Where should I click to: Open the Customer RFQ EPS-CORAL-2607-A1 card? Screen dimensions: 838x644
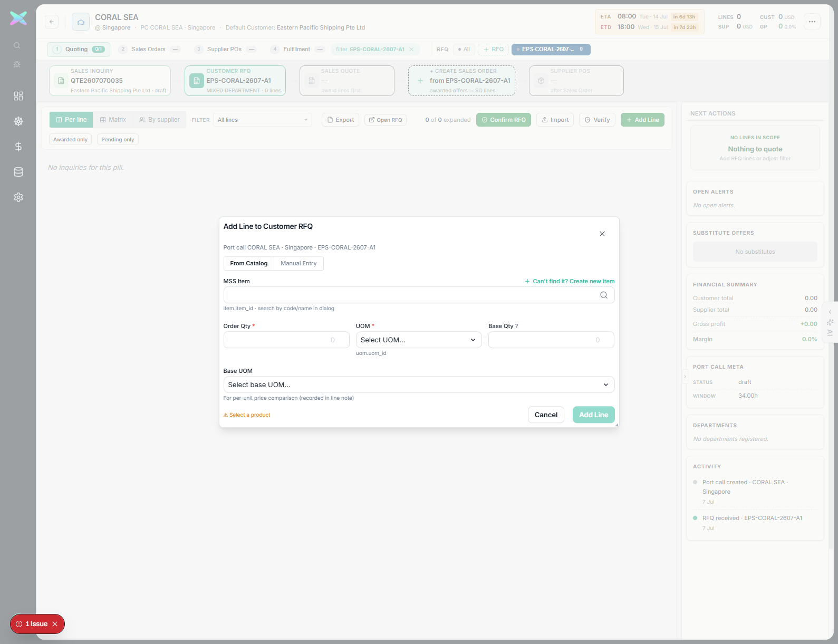coord(235,81)
